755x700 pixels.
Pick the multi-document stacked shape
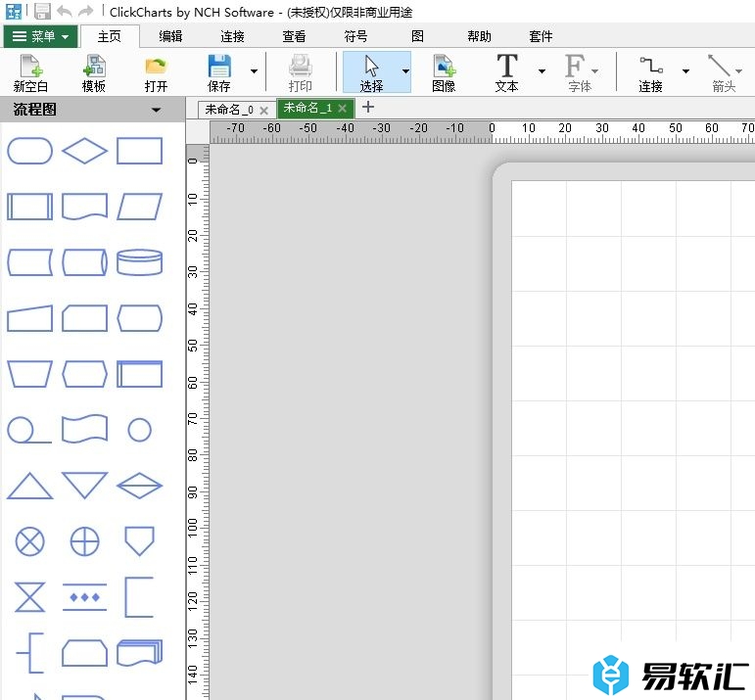click(140, 653)
